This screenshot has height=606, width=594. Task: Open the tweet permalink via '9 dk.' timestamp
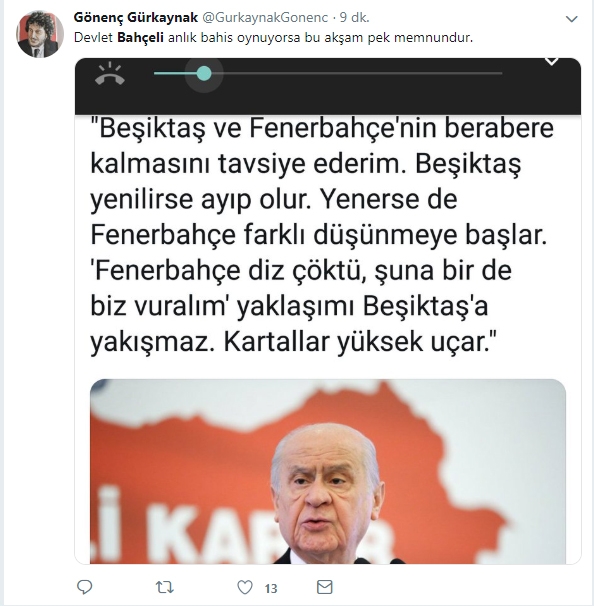(354, 17)
